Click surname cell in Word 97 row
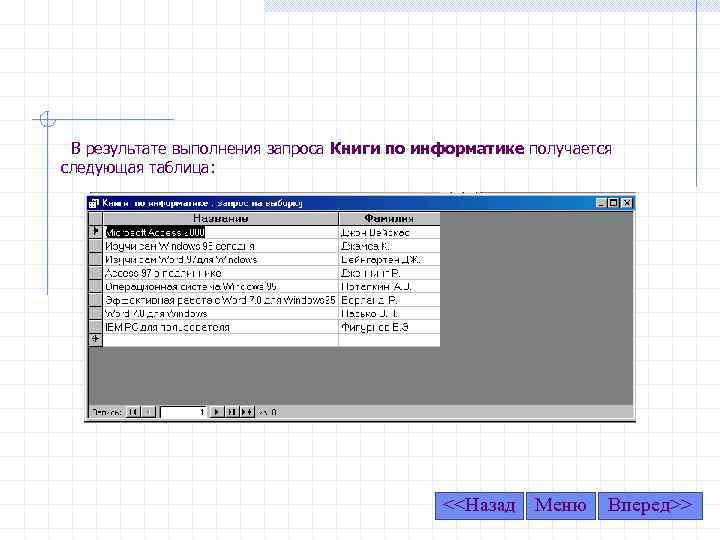This screenshot has width=720, height=540. pos(389,259)
